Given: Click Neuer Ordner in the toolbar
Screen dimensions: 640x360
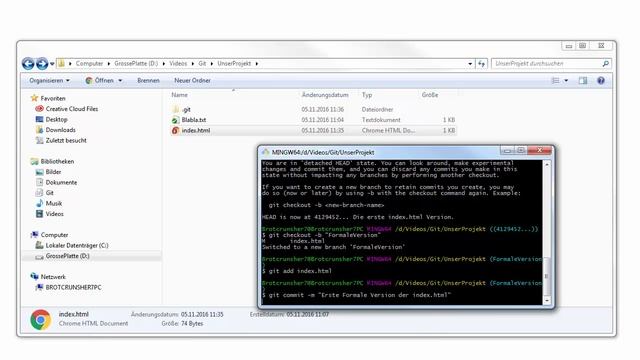Looking at the screenshot, I should coord(192,80).
